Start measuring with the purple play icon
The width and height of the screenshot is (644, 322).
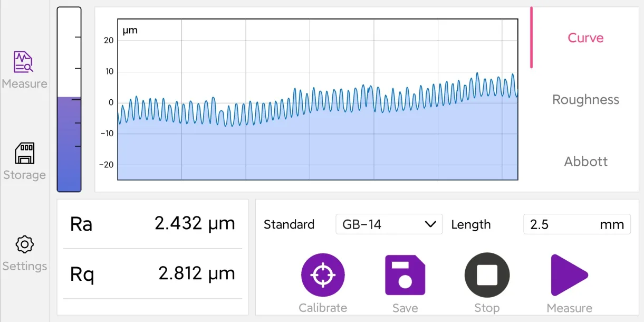[569, 275]
